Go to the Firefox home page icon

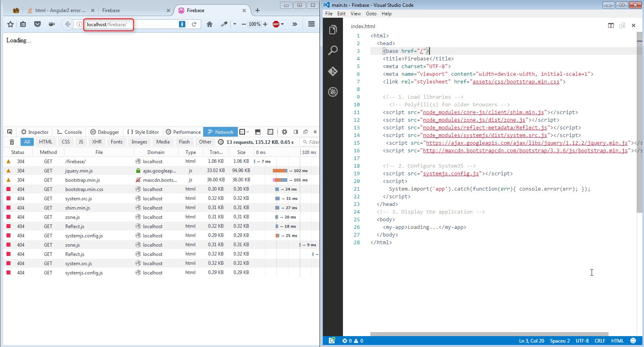(x=210, y=24)
